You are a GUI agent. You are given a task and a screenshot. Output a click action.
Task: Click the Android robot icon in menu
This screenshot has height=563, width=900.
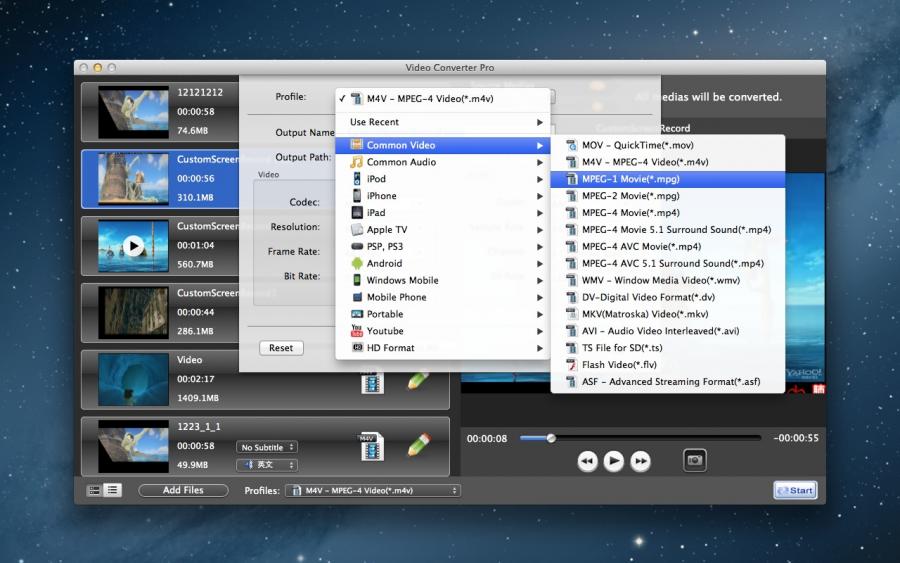[356, 263]
